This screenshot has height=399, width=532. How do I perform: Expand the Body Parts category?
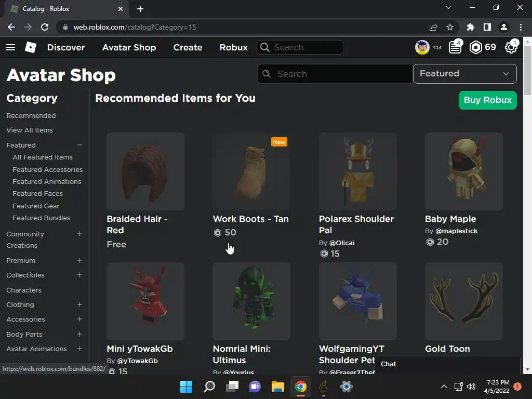pyautogui.click(x=79, y=334)
